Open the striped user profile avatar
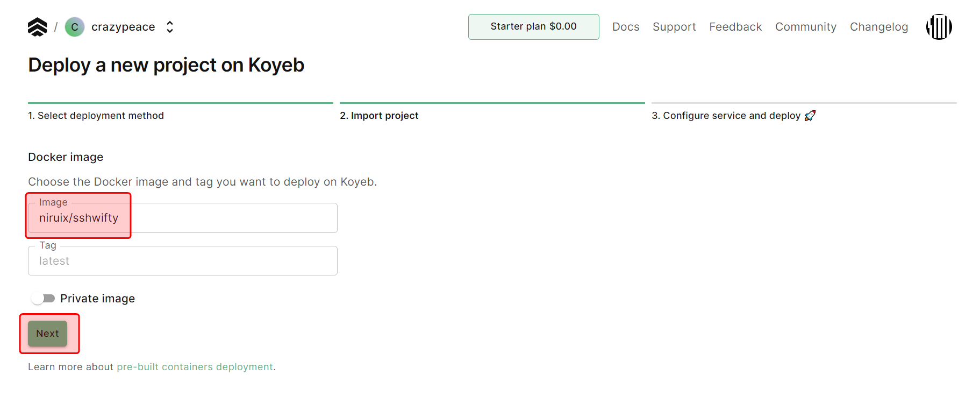The width and height of the screenshot is (980, 396). pos(939,27)
